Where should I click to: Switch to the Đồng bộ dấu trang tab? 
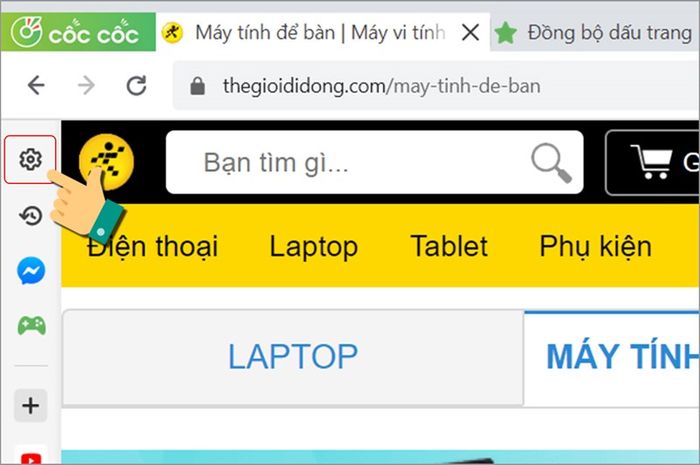(x=595, y=33)
